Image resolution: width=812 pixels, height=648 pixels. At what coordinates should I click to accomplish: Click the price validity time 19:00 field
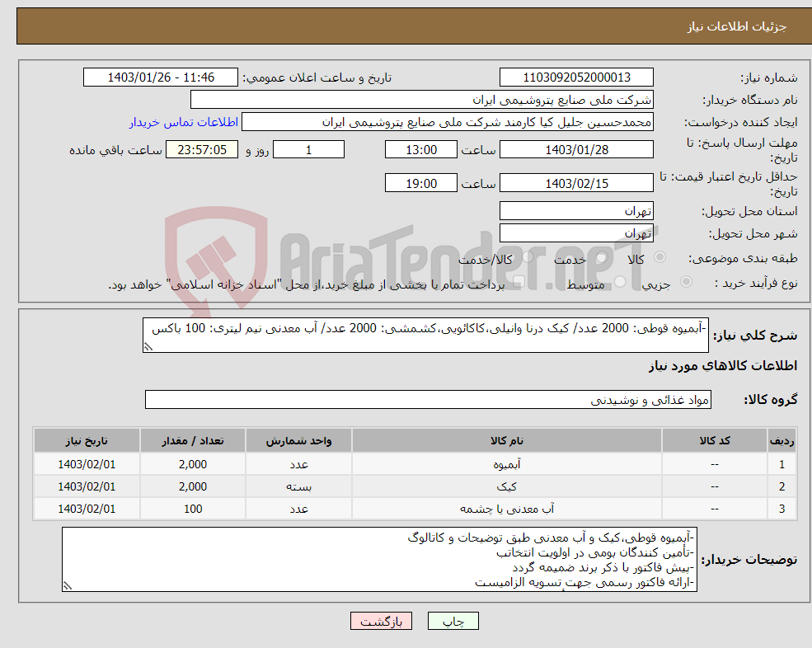click(421, 183)
